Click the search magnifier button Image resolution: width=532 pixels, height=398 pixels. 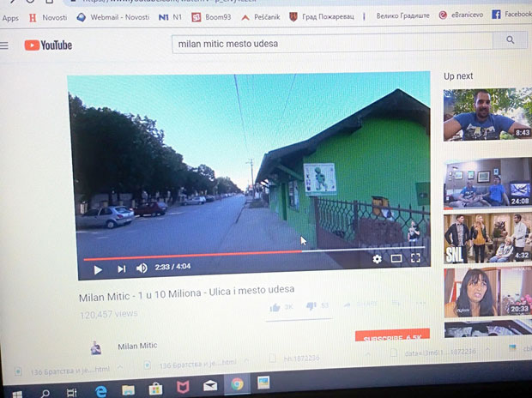pyautogui.click(x=511, y=40)
